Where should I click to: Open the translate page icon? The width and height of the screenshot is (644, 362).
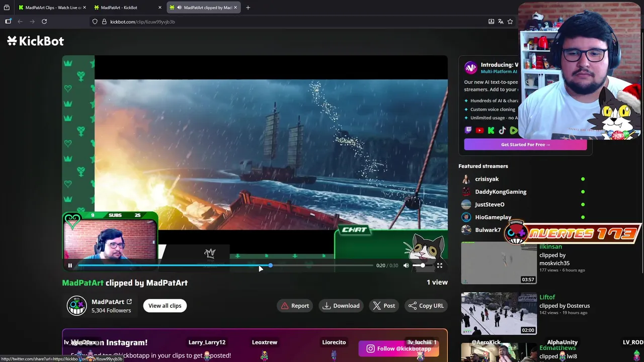[x=501, y=22]
